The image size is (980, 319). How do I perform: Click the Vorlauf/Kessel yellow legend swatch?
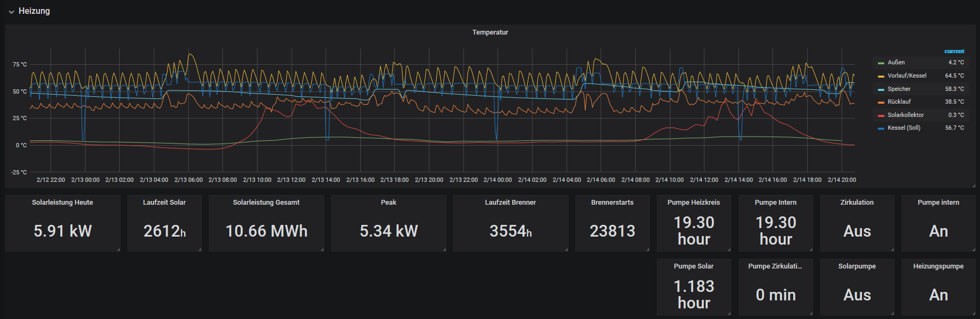pyautogui.click(x=881, y=76)
